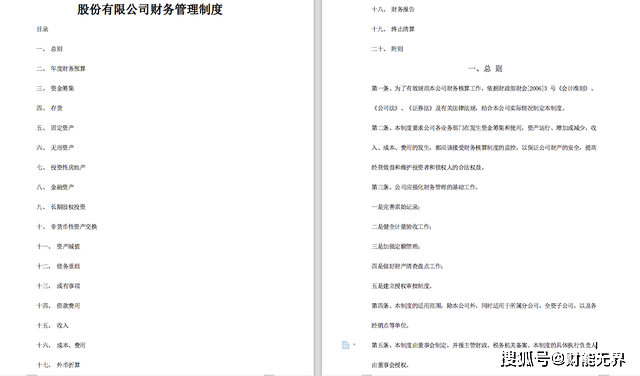Click the 目录 heading
The width and height of the screenshot is (640, 376).
click(x=42, y=29)
